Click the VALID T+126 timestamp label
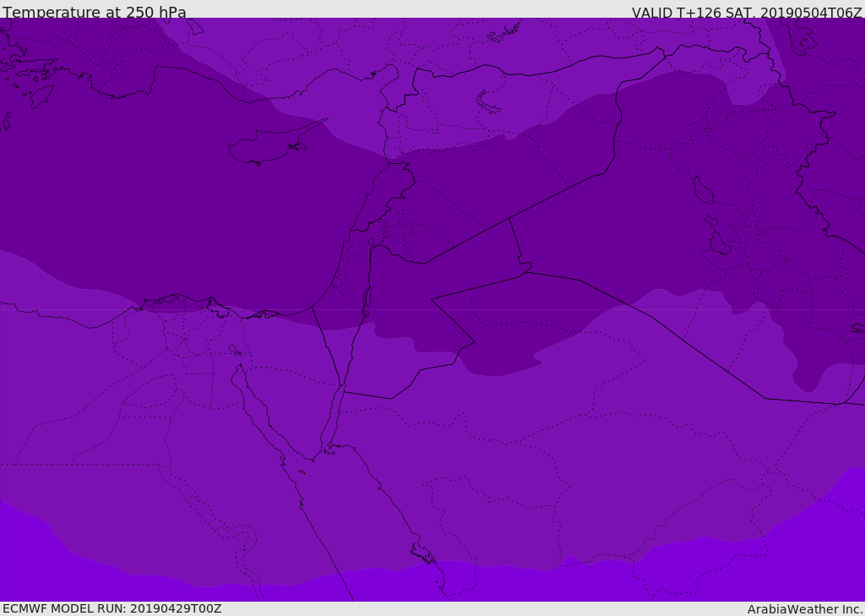865x616 pixels. (x=747, y=13)
